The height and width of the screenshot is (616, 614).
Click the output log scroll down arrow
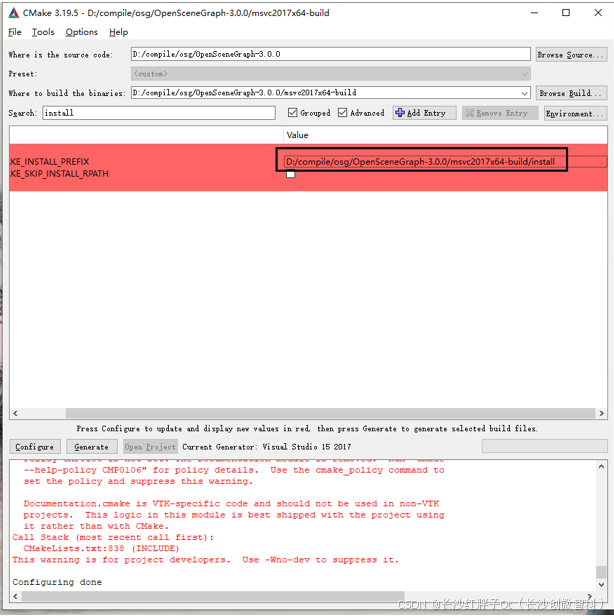601,585
